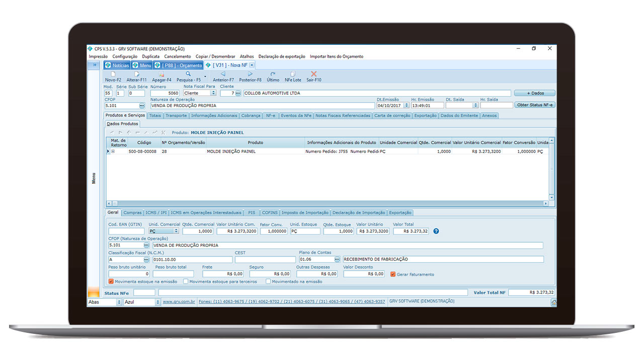This screenshot has height=362, width=644.
Task: Click the blue help question mark icon
Action: click(436, 231)
